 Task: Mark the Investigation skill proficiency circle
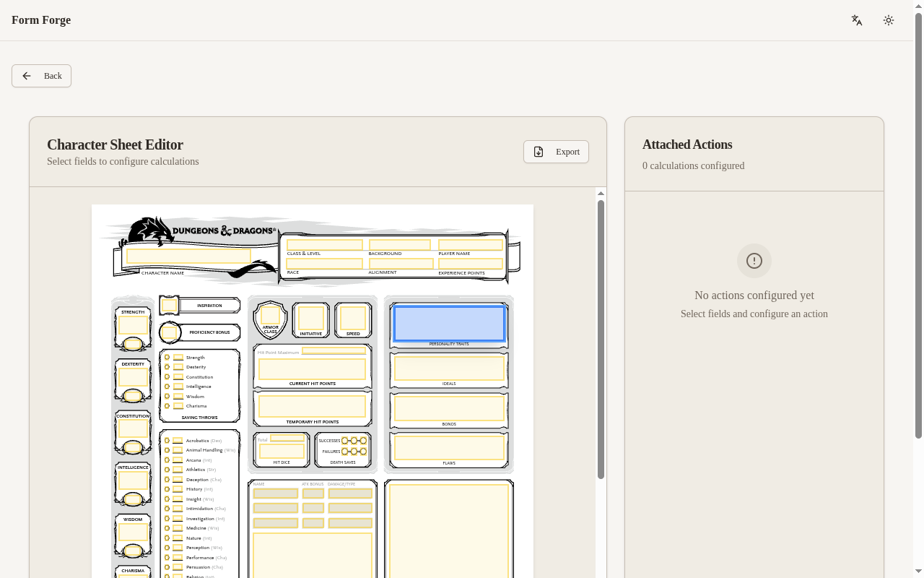tap(167, 518)
